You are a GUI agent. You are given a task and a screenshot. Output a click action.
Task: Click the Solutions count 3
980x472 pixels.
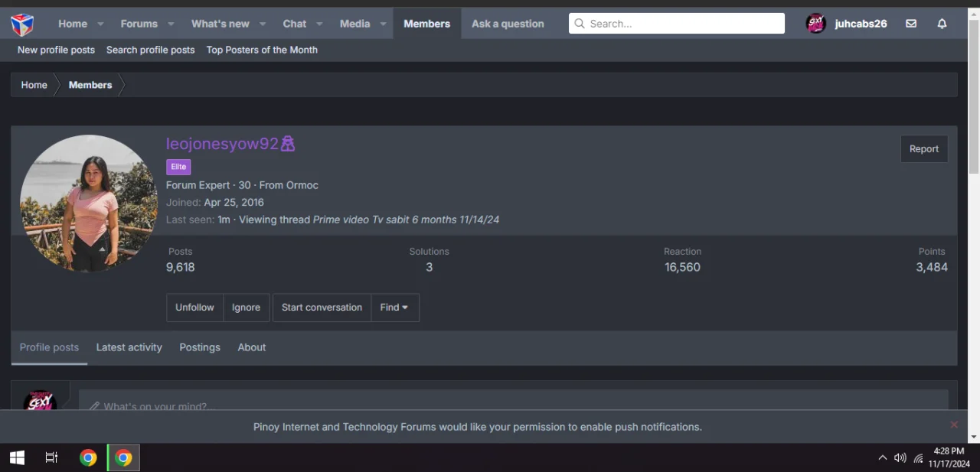click(x=429, y=267)
